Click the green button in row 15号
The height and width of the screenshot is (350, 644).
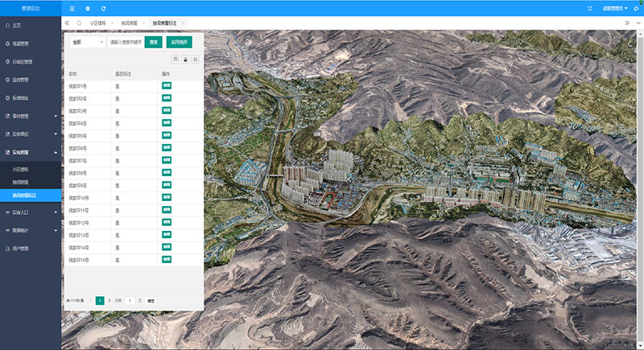167,259
